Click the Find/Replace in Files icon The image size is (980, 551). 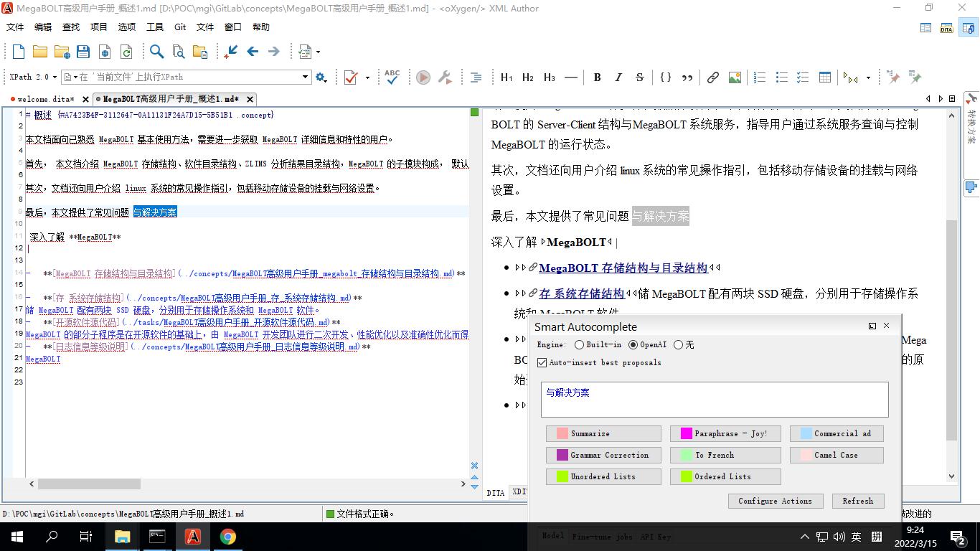coord(179,52)
